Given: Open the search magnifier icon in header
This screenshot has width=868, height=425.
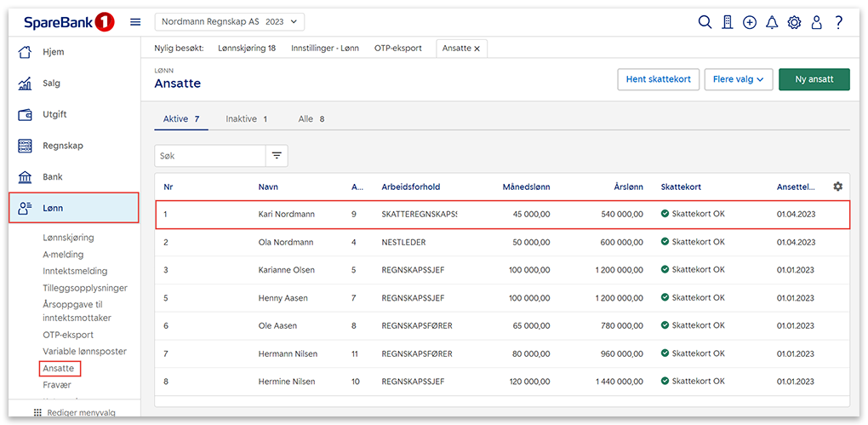Looking at the screenshot, I should click(x=705, y=23).
